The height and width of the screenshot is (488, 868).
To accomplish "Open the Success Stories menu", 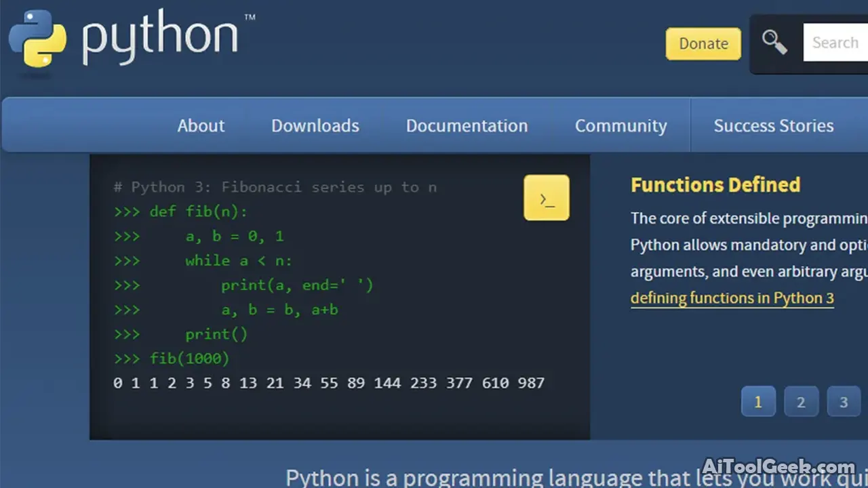I will point(774,125).
